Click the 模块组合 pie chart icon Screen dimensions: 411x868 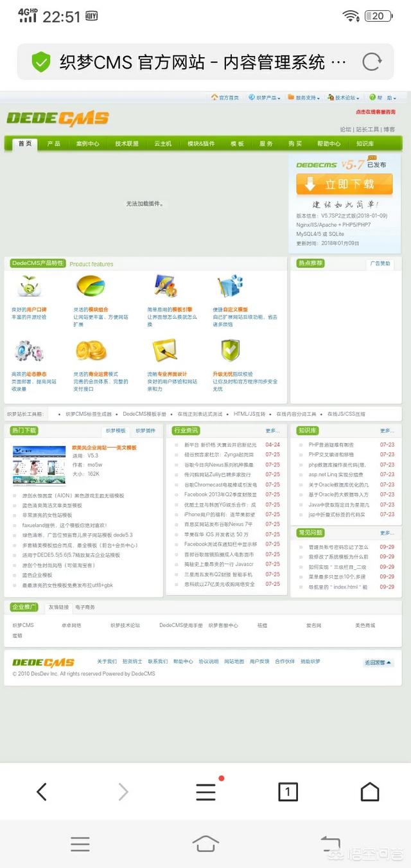click(x=90, y=286)
